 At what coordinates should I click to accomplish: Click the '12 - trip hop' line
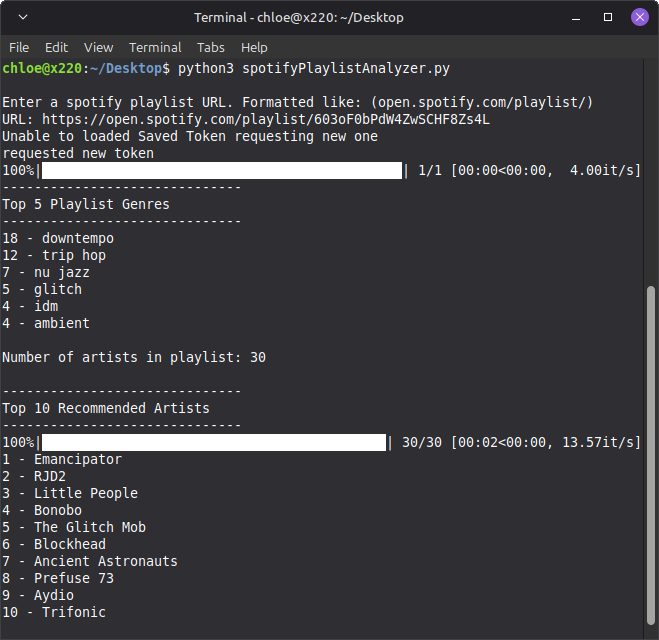[x=54, y=255]
